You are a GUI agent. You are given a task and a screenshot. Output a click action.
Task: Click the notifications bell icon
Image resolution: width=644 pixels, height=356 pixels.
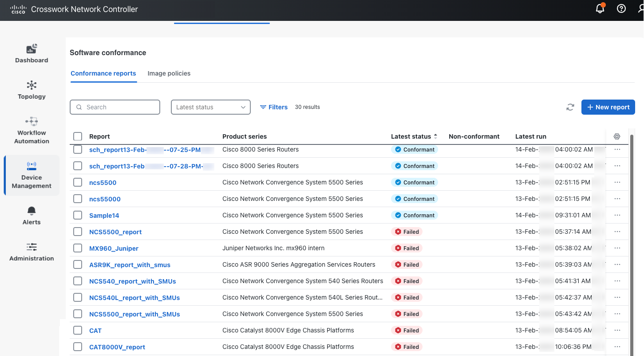[x=600, y=8]
